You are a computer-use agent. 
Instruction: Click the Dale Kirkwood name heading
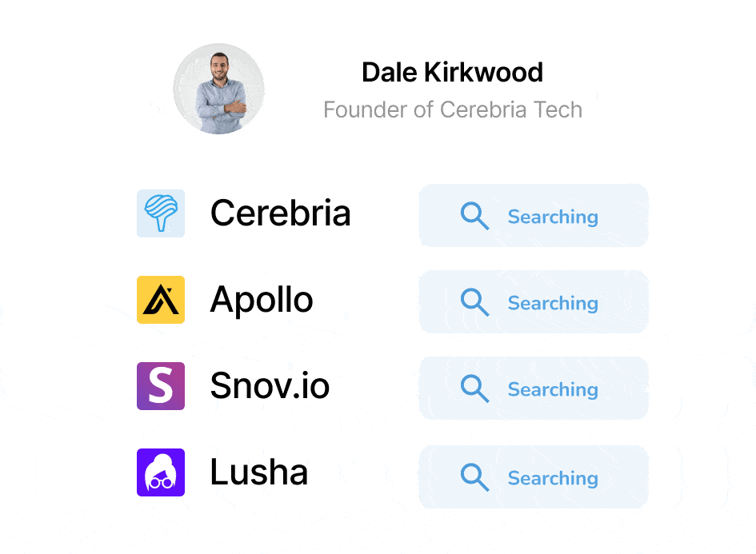[452, 73]
